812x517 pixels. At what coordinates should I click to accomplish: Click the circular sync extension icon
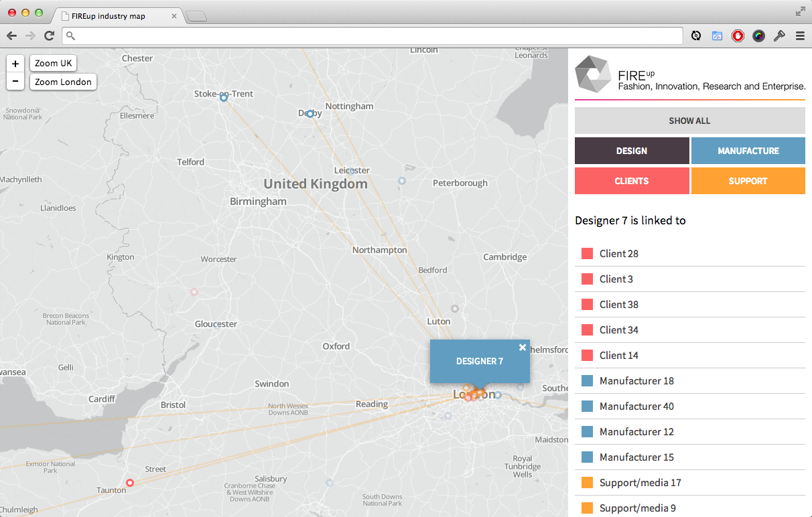coord(696,35)
